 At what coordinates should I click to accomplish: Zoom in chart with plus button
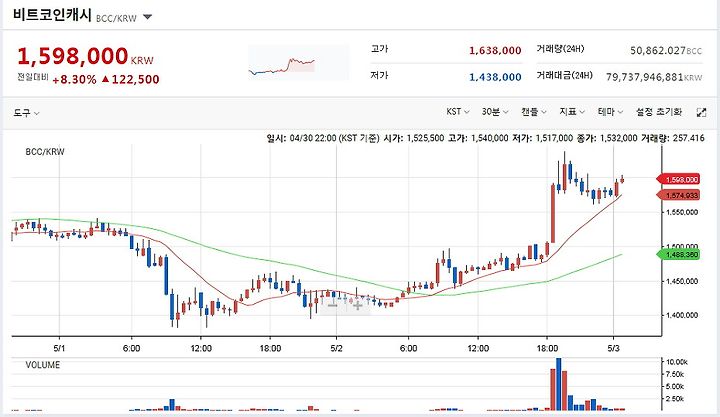[357, 305]
